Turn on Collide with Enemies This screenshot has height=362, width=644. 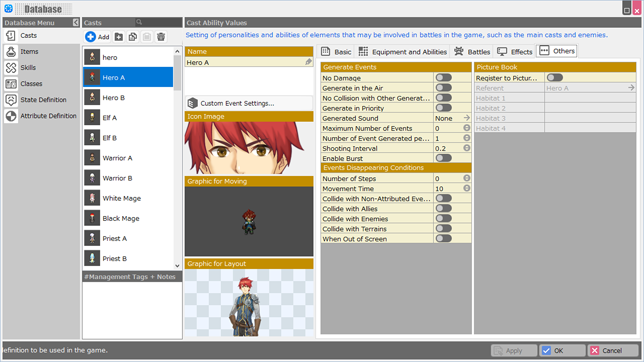point(444,219)
